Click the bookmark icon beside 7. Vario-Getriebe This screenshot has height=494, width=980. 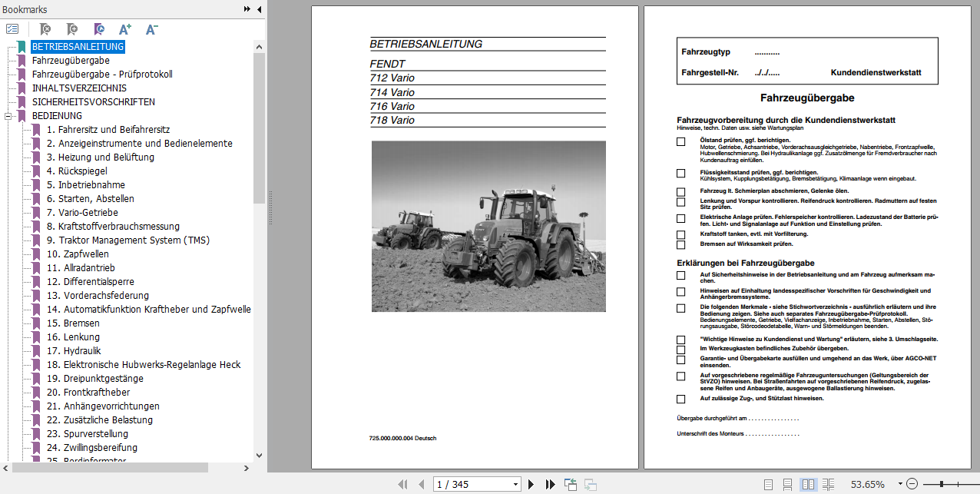point(36,213)
